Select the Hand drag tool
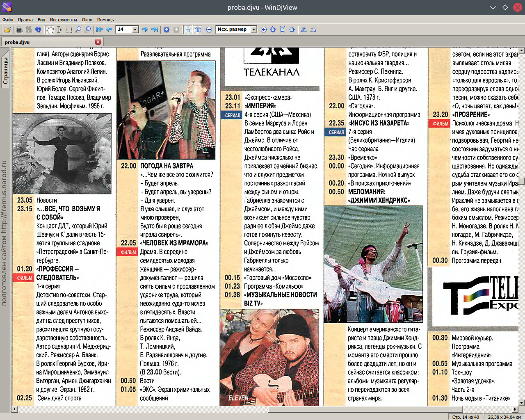The height and width of the screenshot is (420, 525). pyautogui.click(x=50, y=30)
